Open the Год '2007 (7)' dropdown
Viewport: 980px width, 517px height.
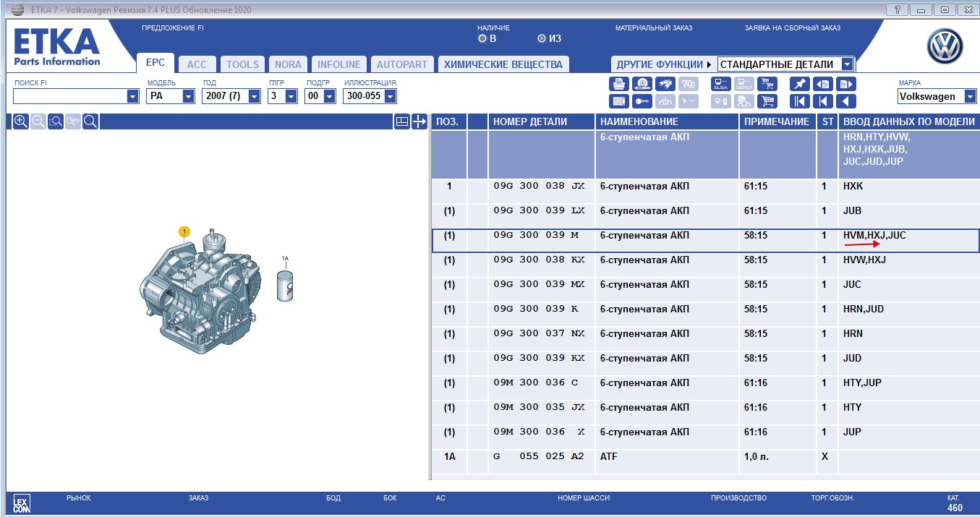click(253, 96)
